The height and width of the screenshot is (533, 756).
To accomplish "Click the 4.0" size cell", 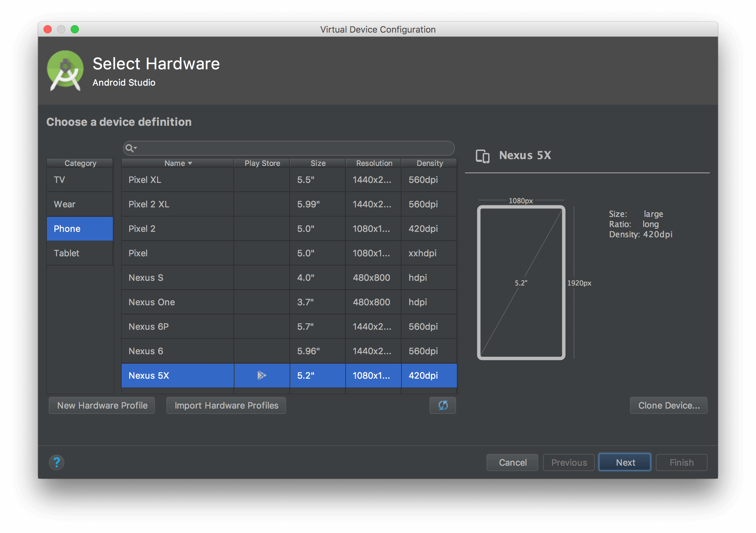I will (x=318, y=278).
